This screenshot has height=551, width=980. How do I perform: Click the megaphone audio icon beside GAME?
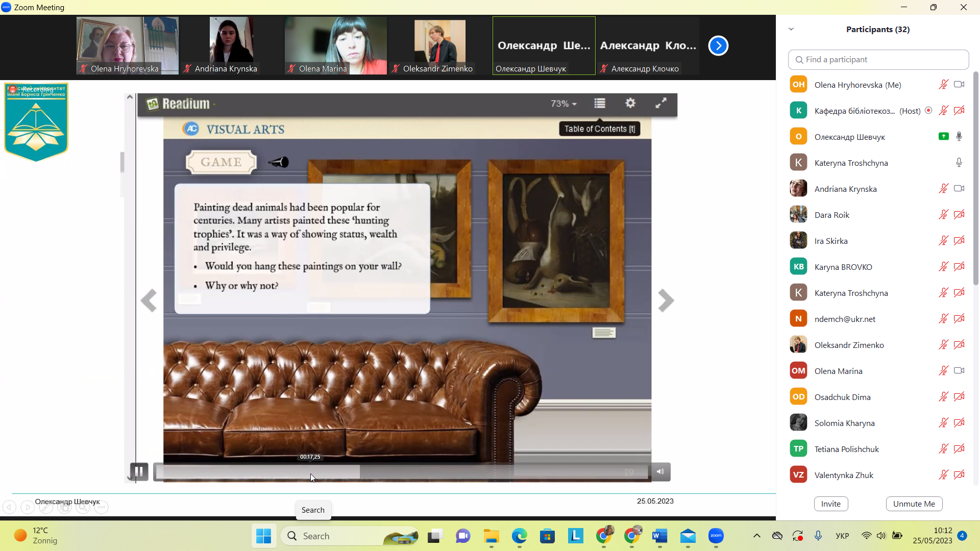point(279,162)
